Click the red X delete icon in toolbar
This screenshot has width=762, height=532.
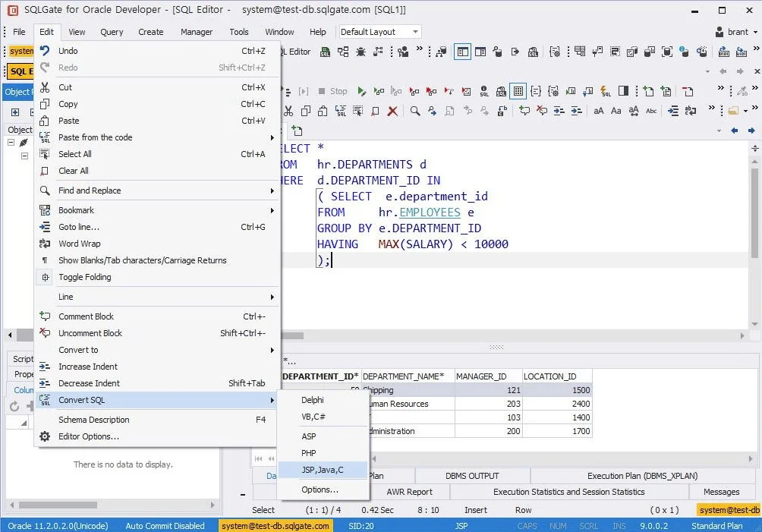(x=392, y=111)
